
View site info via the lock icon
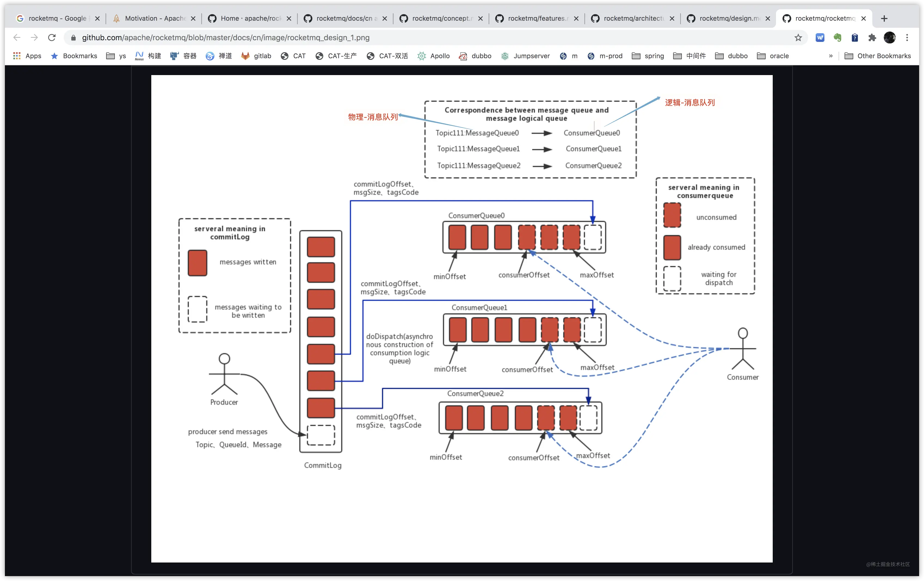tap(73, 38)
